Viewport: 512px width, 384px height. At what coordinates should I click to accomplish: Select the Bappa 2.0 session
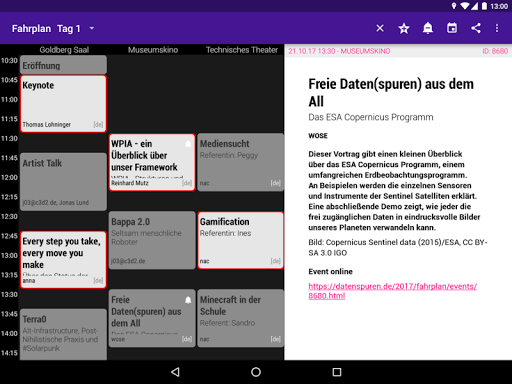[152, 240]
